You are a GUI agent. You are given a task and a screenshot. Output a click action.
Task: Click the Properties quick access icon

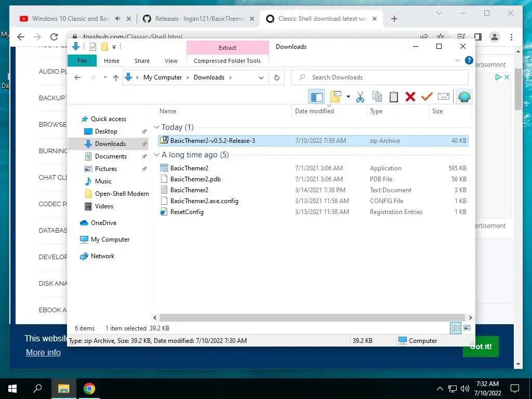[92, 47]
